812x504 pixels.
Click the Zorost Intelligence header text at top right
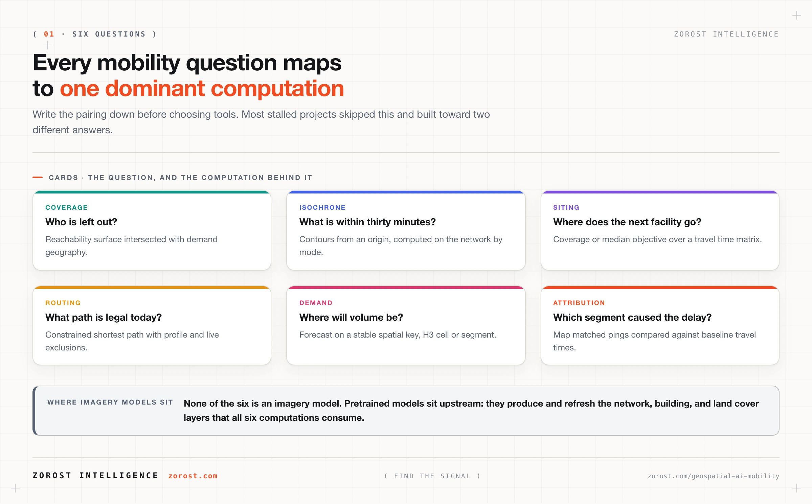pos(726,34)
